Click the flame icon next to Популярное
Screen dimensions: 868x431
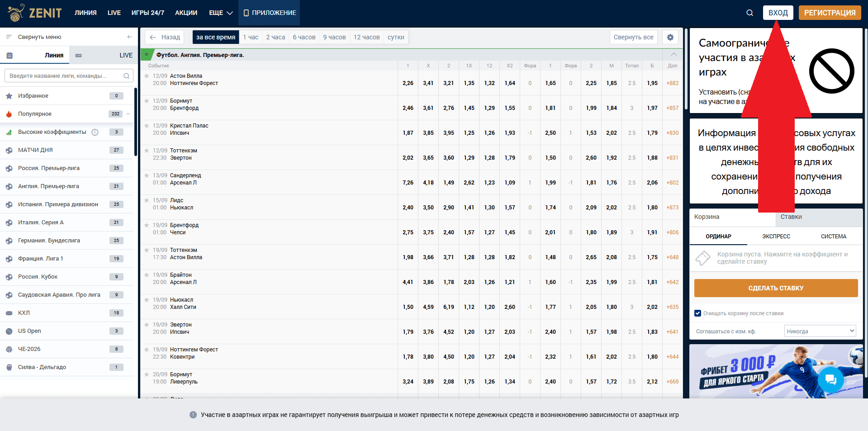point(9,114)
